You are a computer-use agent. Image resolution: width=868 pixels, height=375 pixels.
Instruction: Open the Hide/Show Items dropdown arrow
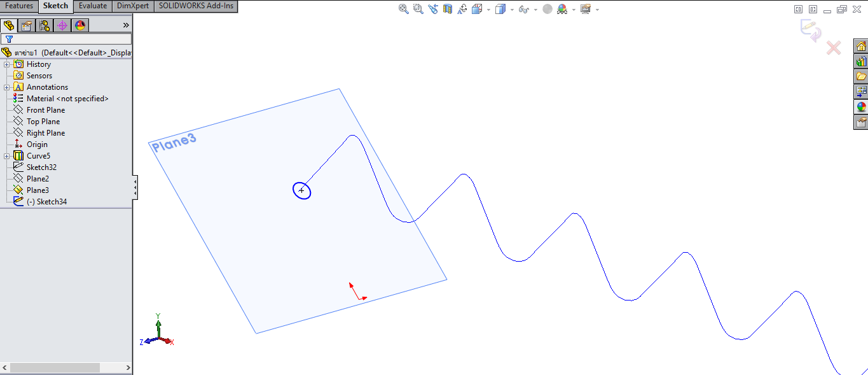point(535,10)
